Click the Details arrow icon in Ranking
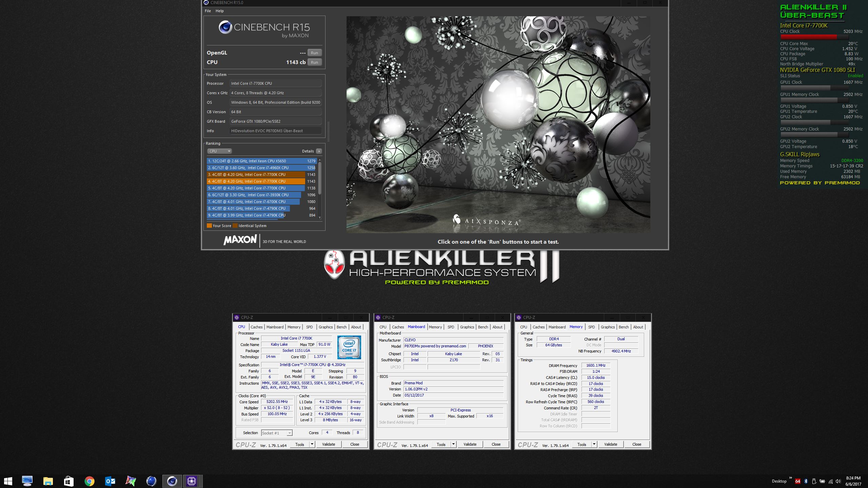Image resolution: width=868 pixels, height=488 pixels. [319, 151]
